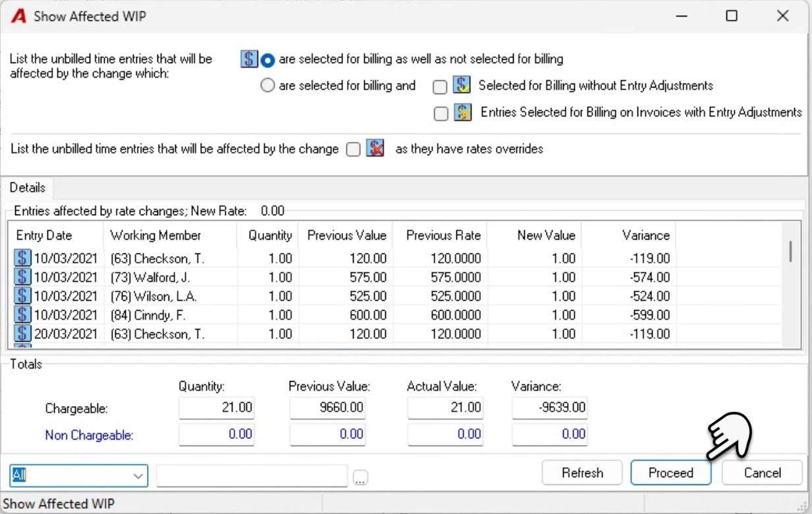Select the '(84) Cinndy, F.' working member cell
This screenshot has width=812, height=514.
[148, 315]
